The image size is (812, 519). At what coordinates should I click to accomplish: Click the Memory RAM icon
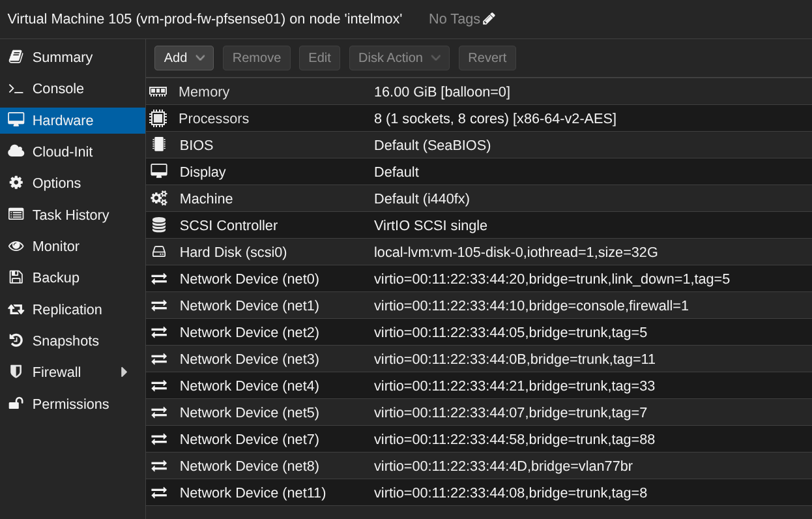coord(158,92)
